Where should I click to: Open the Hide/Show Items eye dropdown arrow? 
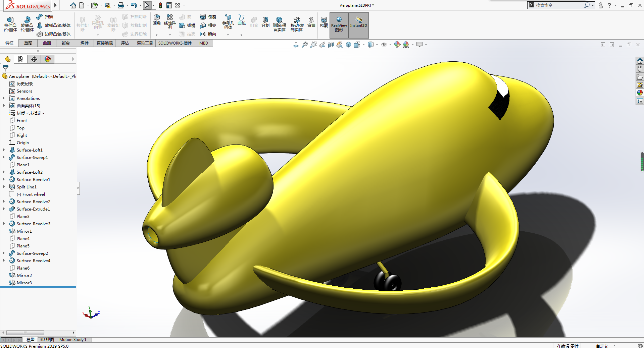tap(390, 45)
